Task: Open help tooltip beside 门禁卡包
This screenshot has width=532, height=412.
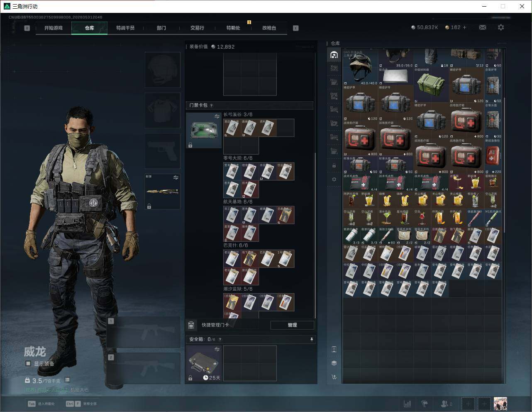Action: (212, 105)
